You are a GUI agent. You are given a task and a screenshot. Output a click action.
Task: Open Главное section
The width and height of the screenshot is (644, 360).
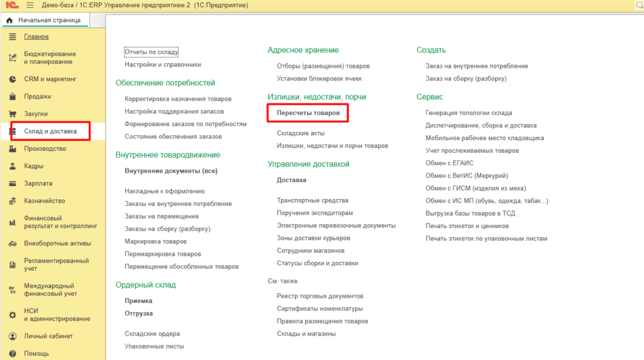point(36,36)
